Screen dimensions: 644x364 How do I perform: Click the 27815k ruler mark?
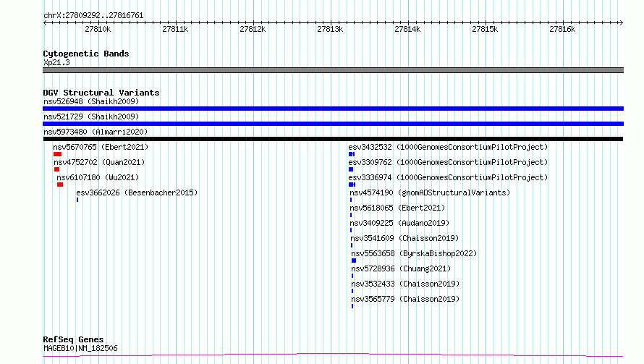click(x=485, y=29)
